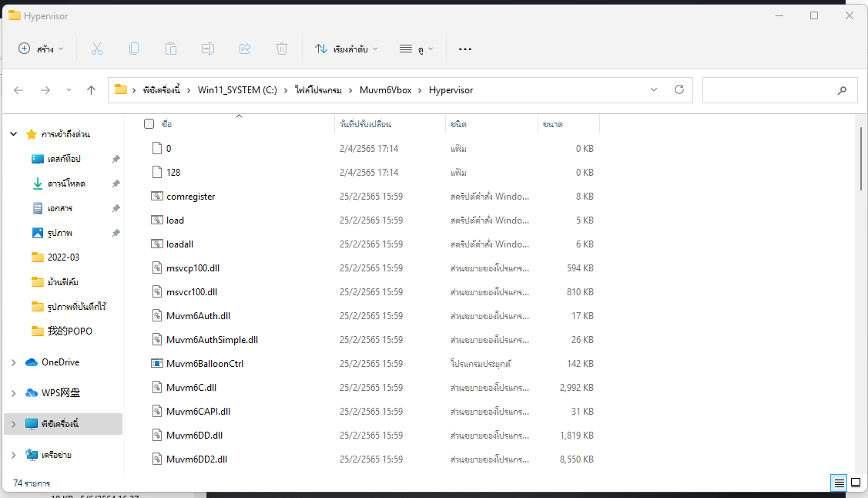The height and width of the screenshot is (498, 868).
Task: Click the Muvm6C.dll file icon
Action: [157, 387]
